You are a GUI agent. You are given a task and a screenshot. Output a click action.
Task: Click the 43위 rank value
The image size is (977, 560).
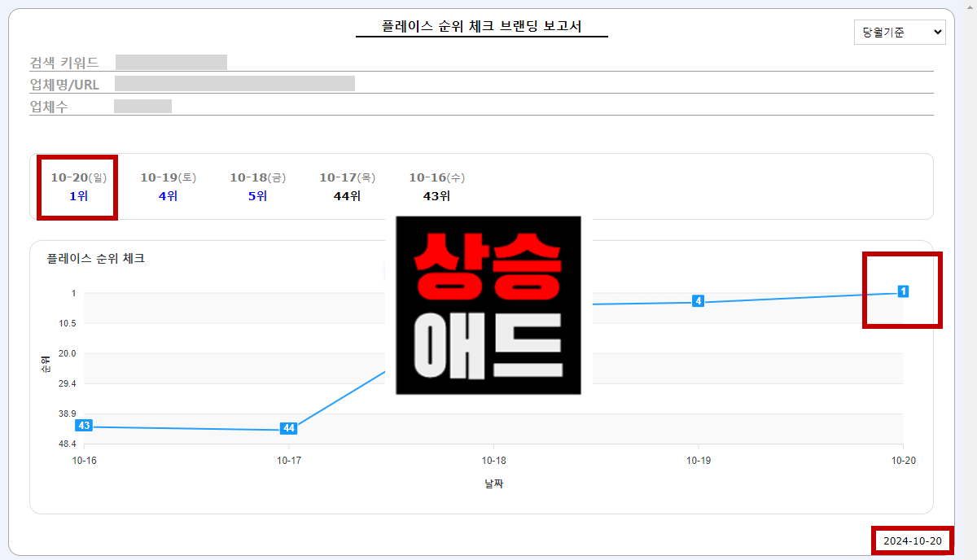tap(436, 196)
